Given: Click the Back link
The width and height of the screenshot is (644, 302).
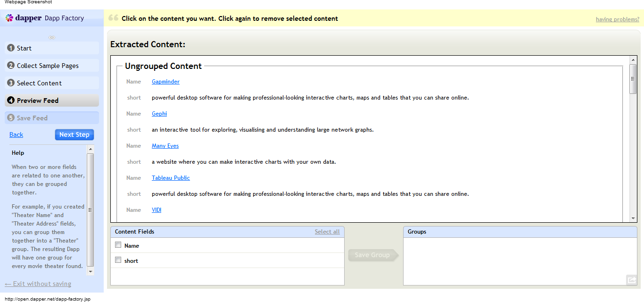Looking at the screenshot, I should coord(16,134).
